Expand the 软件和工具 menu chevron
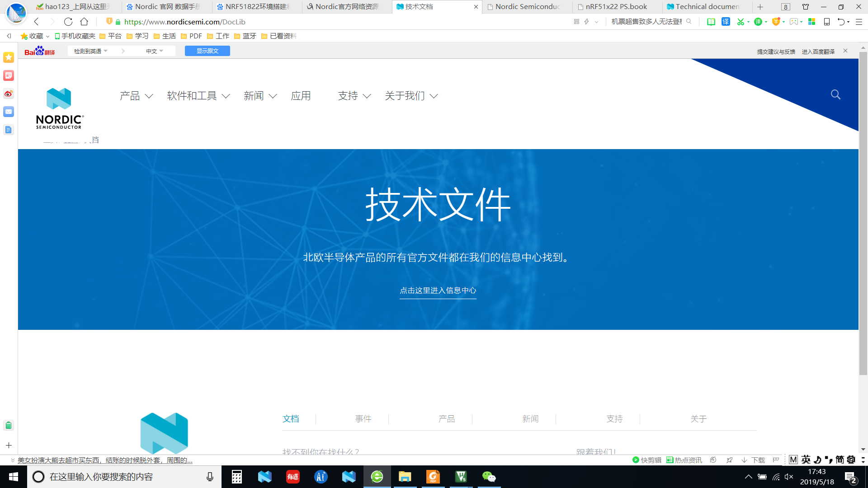The width and height of the screenshot is (868, 488). point(226,96)
